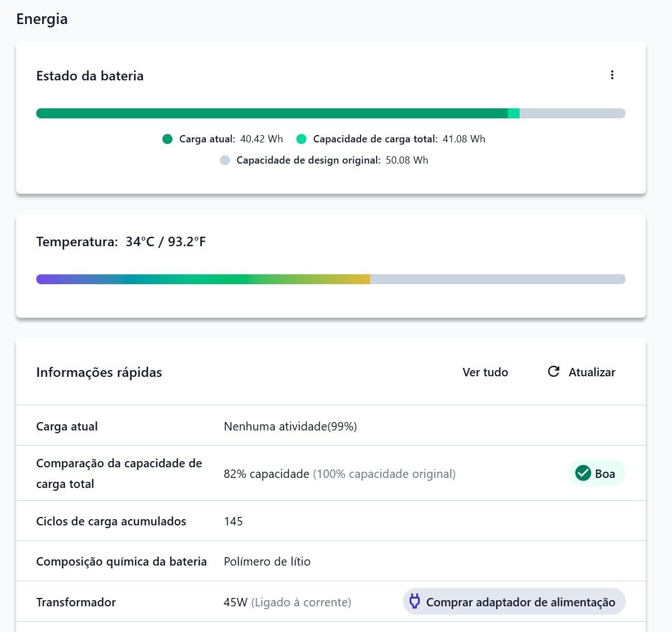Click the Transformador row label

(x=76, y=602)
